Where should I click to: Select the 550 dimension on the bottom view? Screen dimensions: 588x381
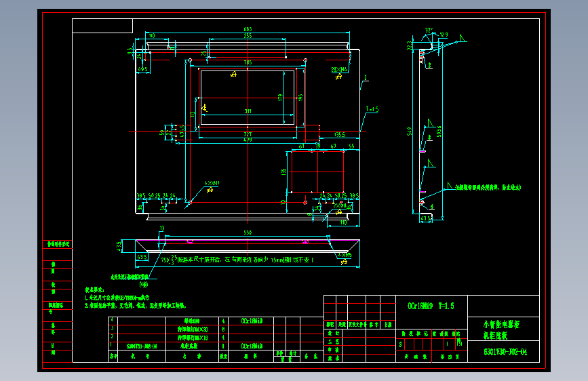click(248, 233)
